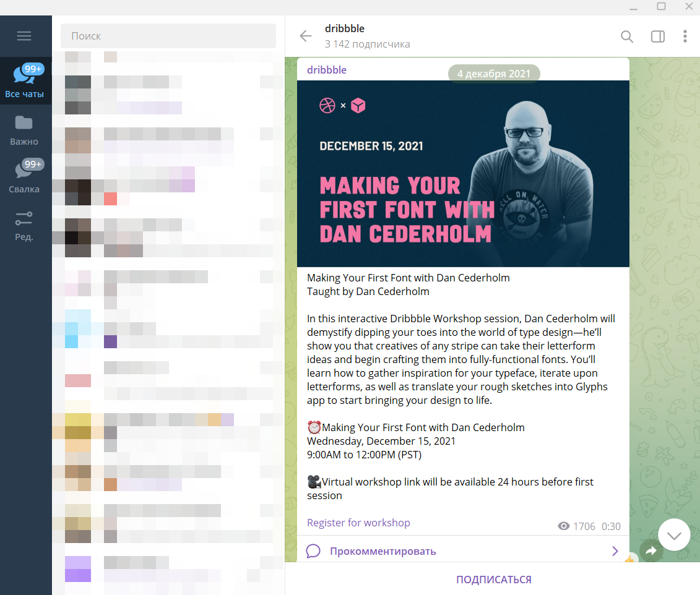700x595 pixels.
Task: Open the Ред. folder editor
Action: [24, 226]
